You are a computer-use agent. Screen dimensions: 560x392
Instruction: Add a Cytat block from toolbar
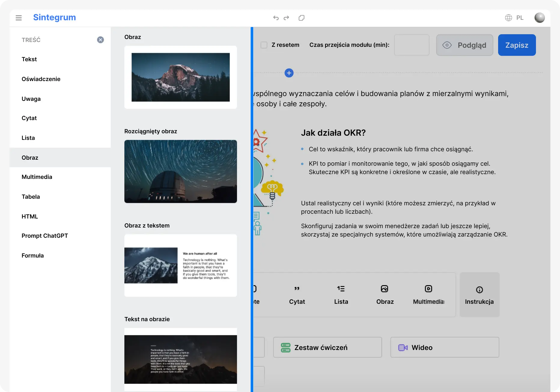297,295
